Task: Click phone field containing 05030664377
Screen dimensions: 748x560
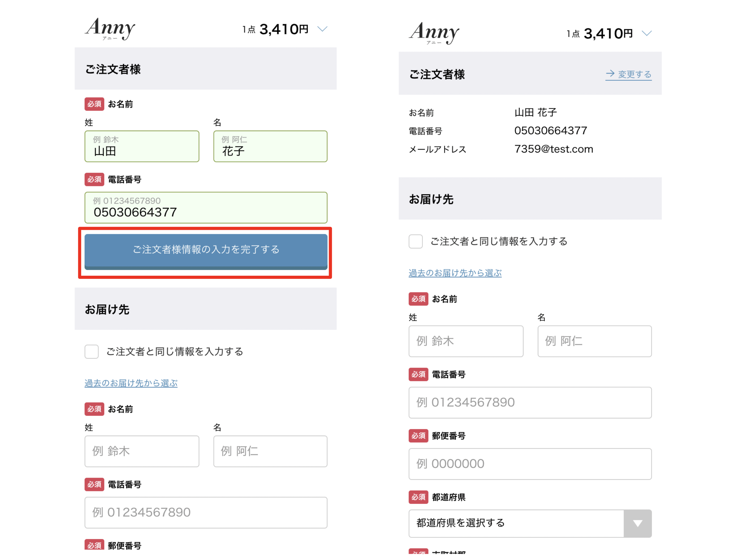Action: click(x=206, y=207)
